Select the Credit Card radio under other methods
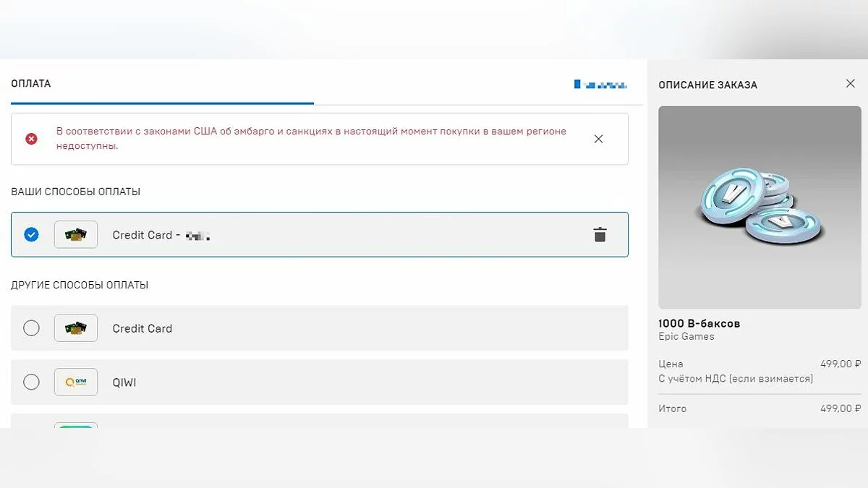Screen dimensions: 868x488 click(x=31, y=328)
